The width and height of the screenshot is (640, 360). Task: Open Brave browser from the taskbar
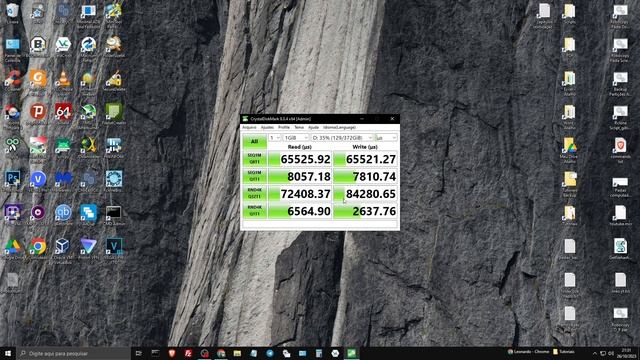172,353
